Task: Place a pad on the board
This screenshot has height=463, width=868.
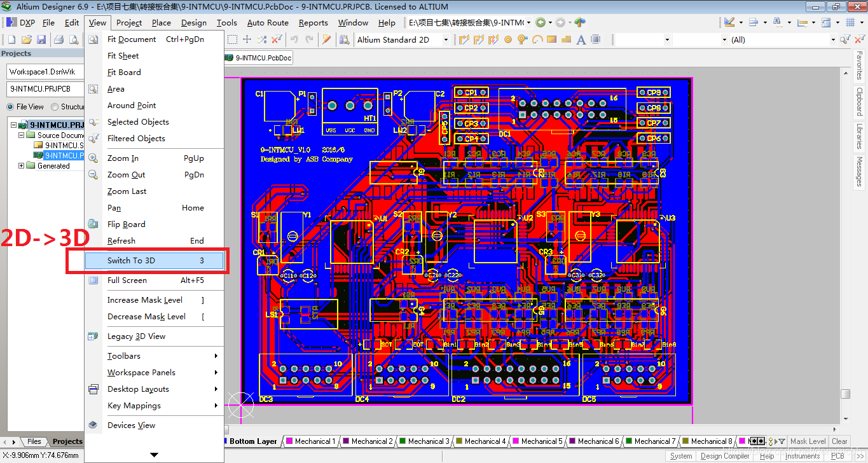Action: 508,39
